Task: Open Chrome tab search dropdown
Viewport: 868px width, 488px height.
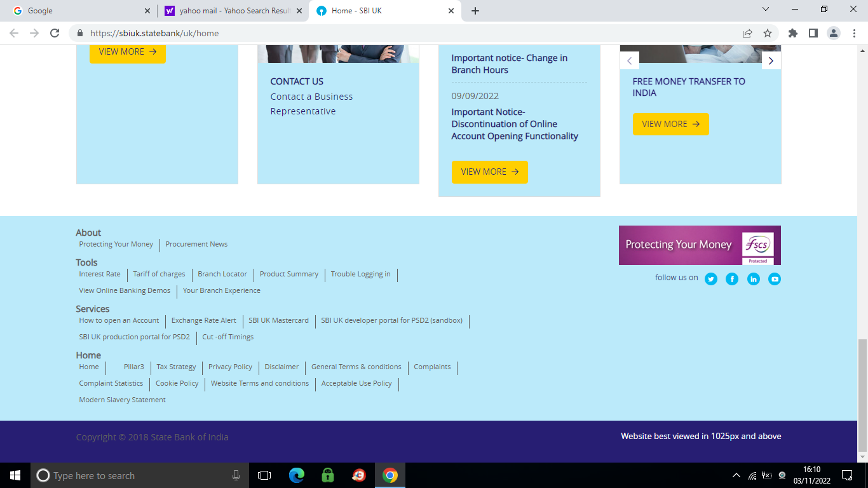Action: tap(766, 10)
